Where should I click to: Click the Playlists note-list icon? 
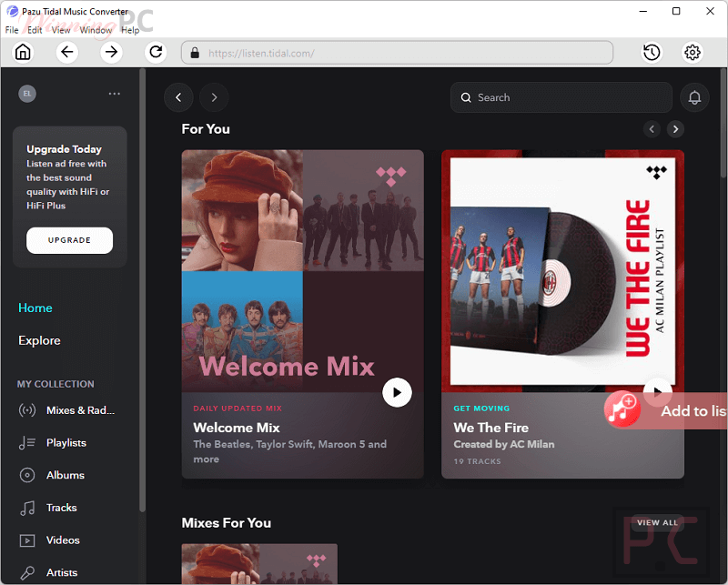[x=27, y=443]
